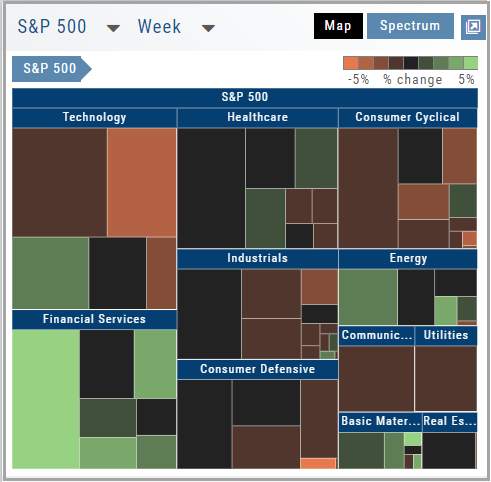Select the Basic Materials sector header
The height and width of the screenshot is (482, 491).
pyautogui.click(x=380, y=422)
